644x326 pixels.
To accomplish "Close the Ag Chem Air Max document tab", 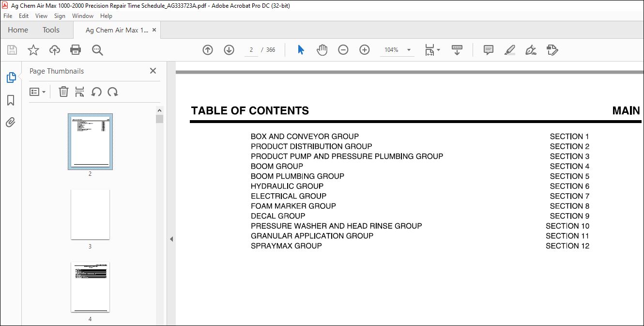I will pyautogui.click(x=154, y=30).
